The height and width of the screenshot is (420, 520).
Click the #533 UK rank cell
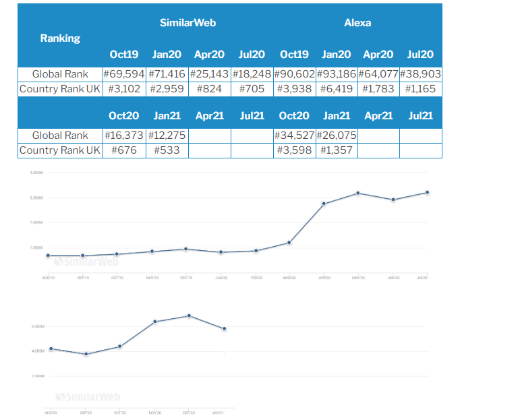(167, 150)
